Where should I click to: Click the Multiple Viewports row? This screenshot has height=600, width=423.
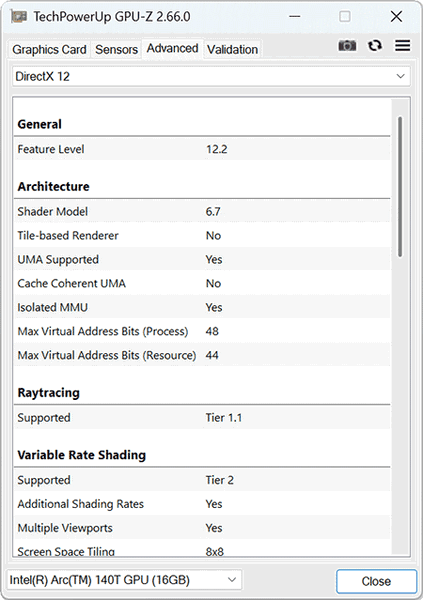point(202,528)
